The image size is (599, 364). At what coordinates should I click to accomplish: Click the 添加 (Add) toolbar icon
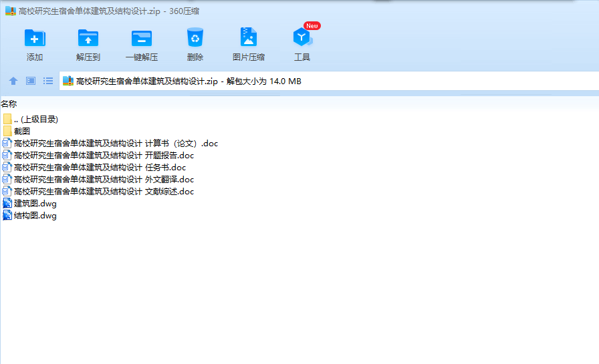click(x=35, y=38)
